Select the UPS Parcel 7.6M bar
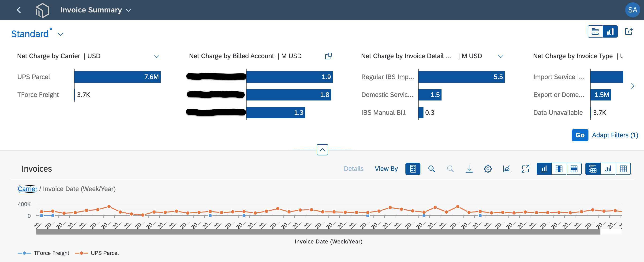 pos(117,77)
